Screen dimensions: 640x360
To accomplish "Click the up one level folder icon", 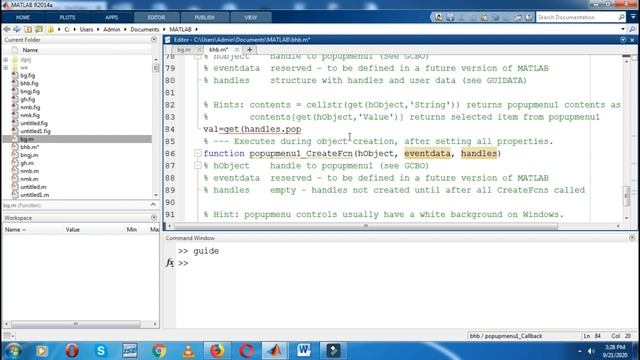I will click(28, 29).
